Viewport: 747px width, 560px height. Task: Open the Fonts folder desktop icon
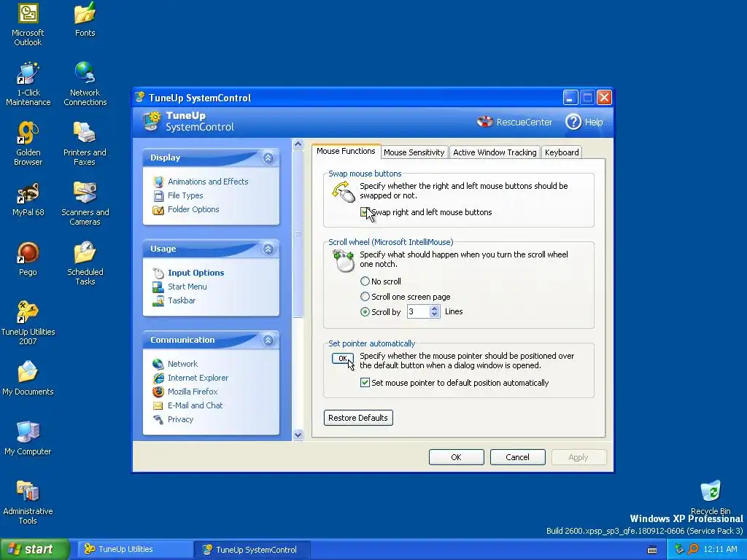pyautogui.click(x=85, y=13)
